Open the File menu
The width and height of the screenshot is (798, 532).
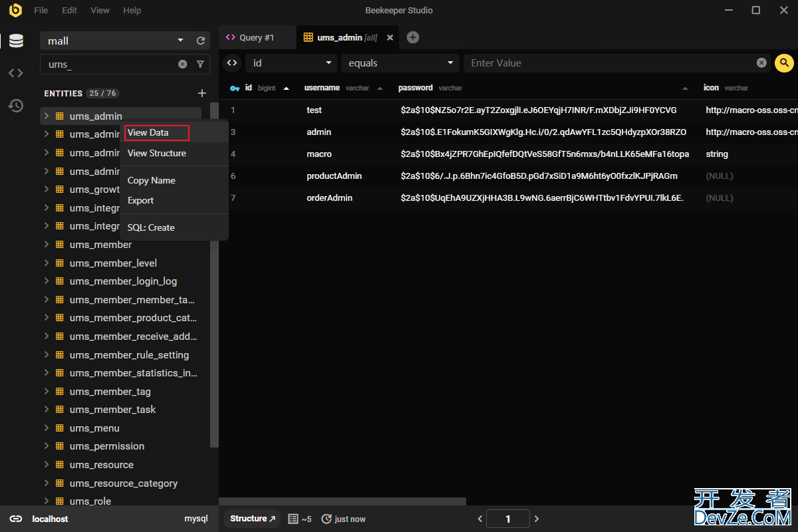coord(41,11)
